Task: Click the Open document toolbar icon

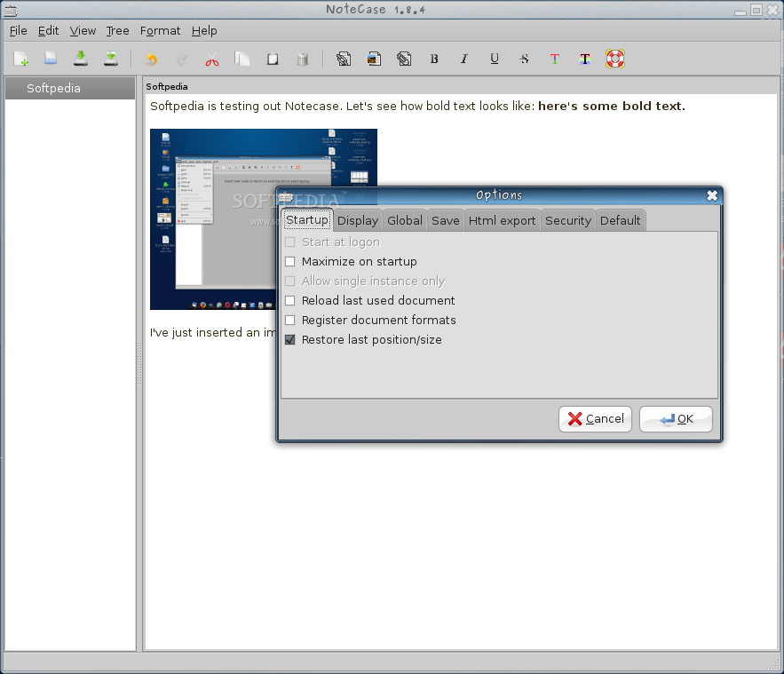Action: [x=51, y=59]
